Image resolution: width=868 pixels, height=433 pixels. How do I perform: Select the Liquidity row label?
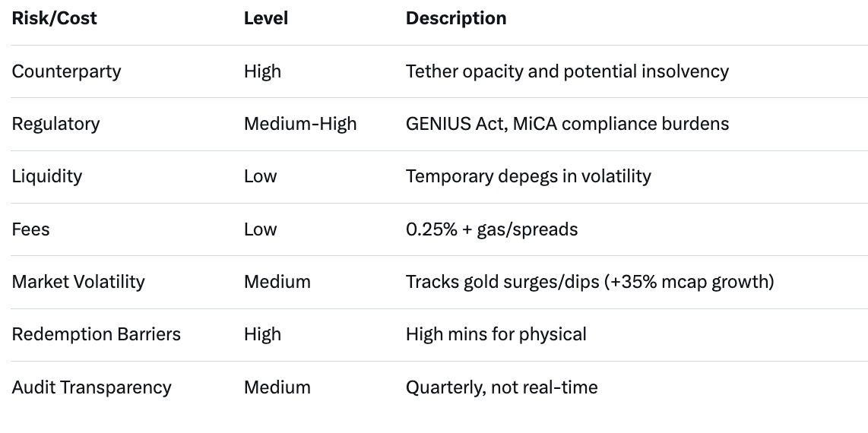[x=46, y=176]
